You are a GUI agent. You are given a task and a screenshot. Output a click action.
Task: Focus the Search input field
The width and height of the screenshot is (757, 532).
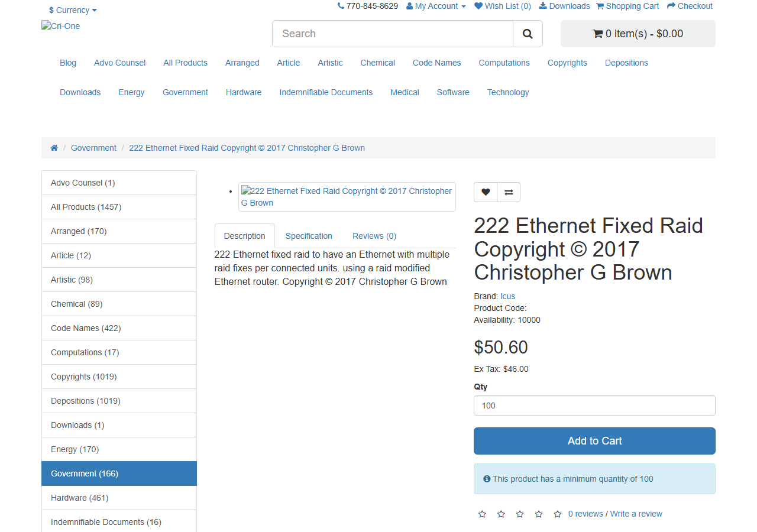[x=393, y=34]
